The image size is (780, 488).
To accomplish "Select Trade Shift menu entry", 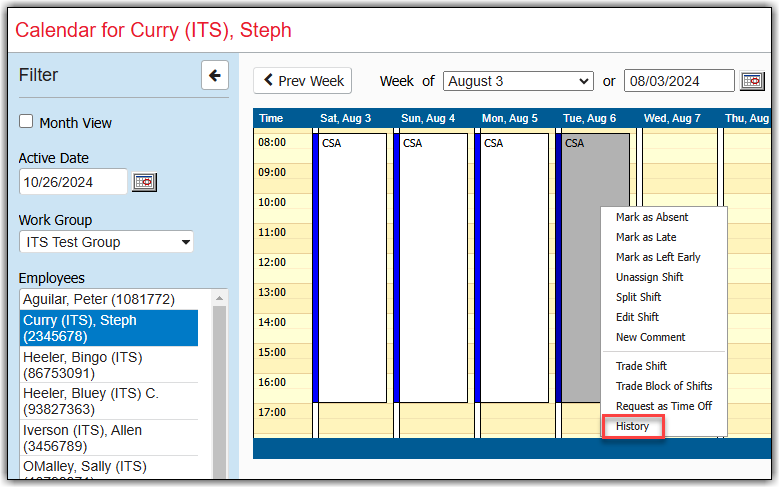I will [641, 366].
